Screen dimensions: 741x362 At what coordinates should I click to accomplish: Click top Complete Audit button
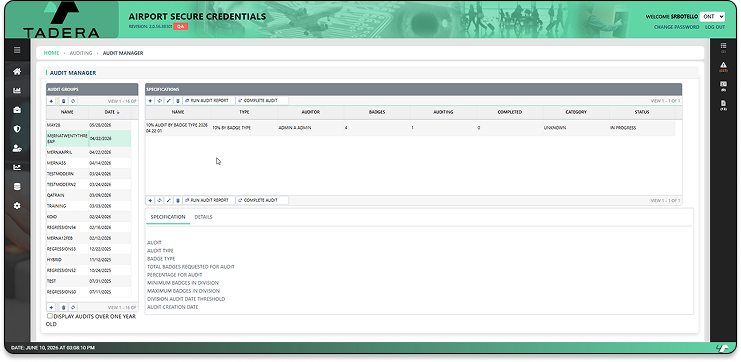(262, 101)
